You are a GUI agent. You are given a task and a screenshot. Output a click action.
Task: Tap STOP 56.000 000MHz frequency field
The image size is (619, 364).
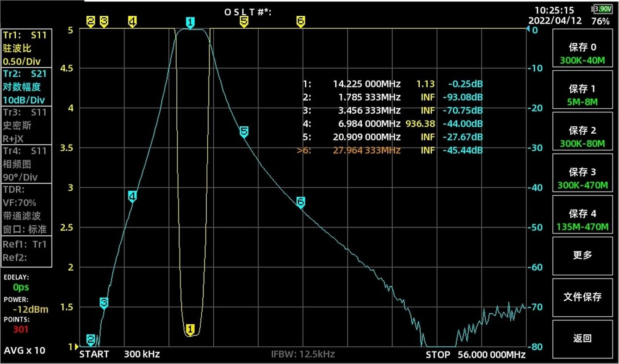[x=475, y=355]
